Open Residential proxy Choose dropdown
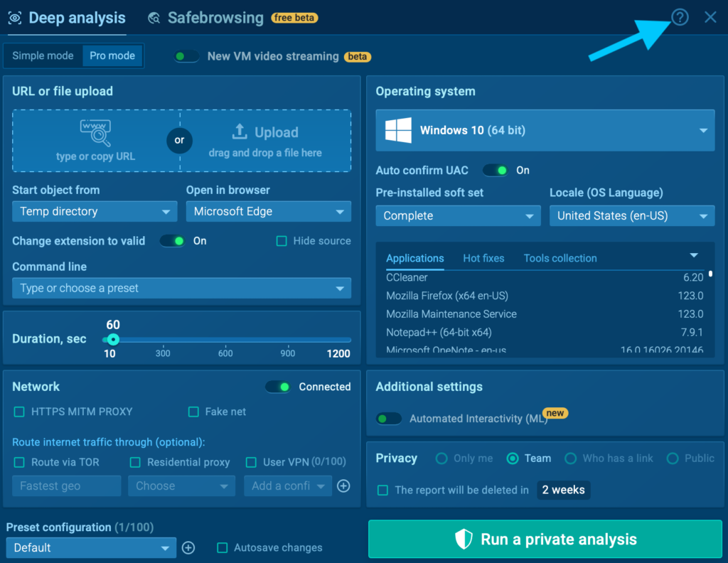This screenshot has height=563, width=728. click(x=181, y=486)
